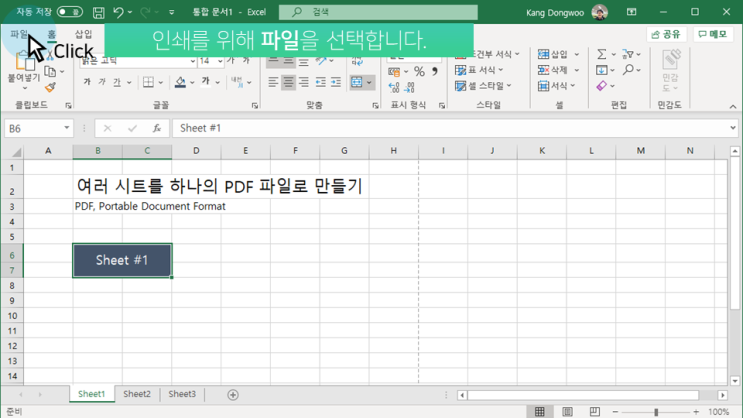Click the Fill Color bucket
The height and width of the screenshot is (418, 743).
point(180,82)
